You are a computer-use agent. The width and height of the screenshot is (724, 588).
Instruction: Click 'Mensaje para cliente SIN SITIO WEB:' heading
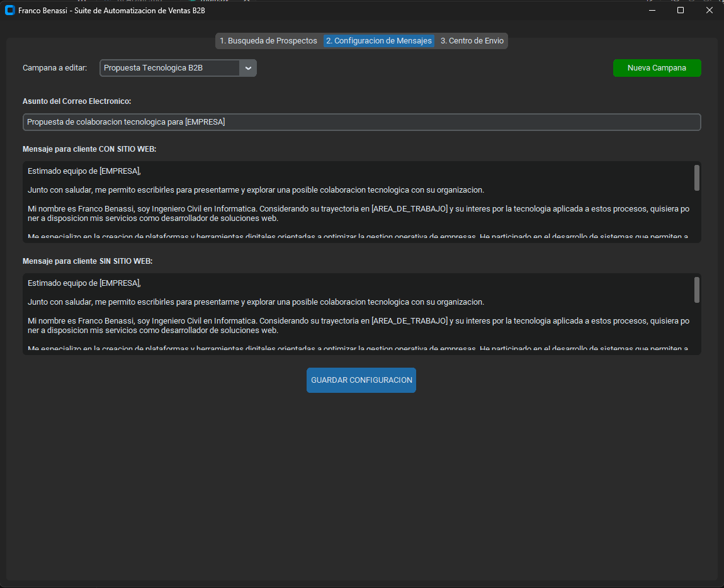click(x=88, y=261)
